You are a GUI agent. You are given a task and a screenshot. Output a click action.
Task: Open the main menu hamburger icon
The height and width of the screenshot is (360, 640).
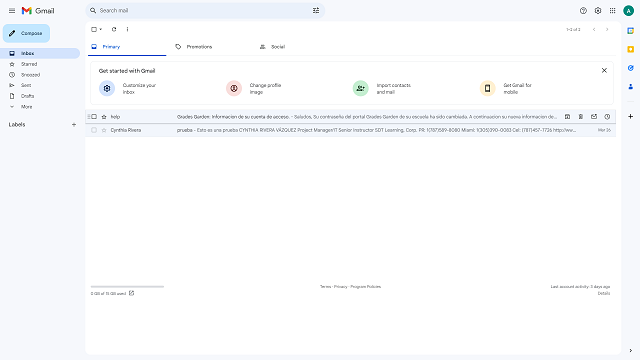[12, 11]
